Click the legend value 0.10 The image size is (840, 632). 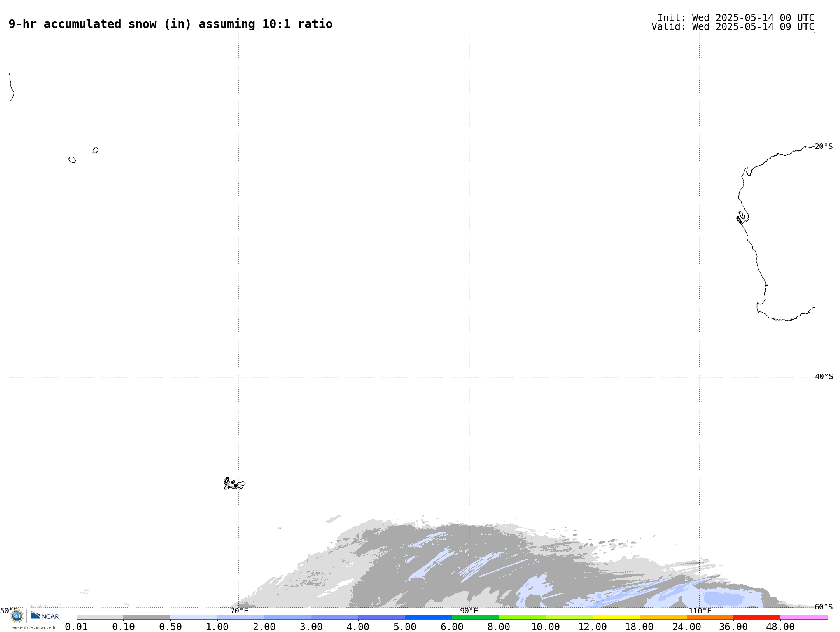point(124,627)
